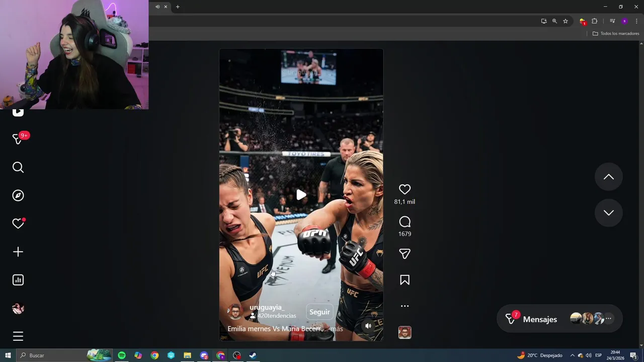
Task: Open the zoom magnifier in address bar
Action: click(x=554, y=21)
